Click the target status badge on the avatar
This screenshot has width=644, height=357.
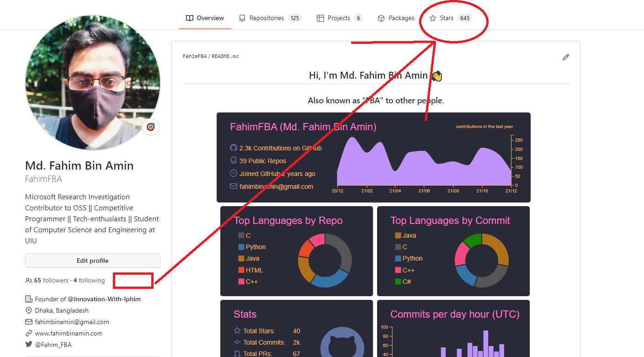click(x=151, y=127)
